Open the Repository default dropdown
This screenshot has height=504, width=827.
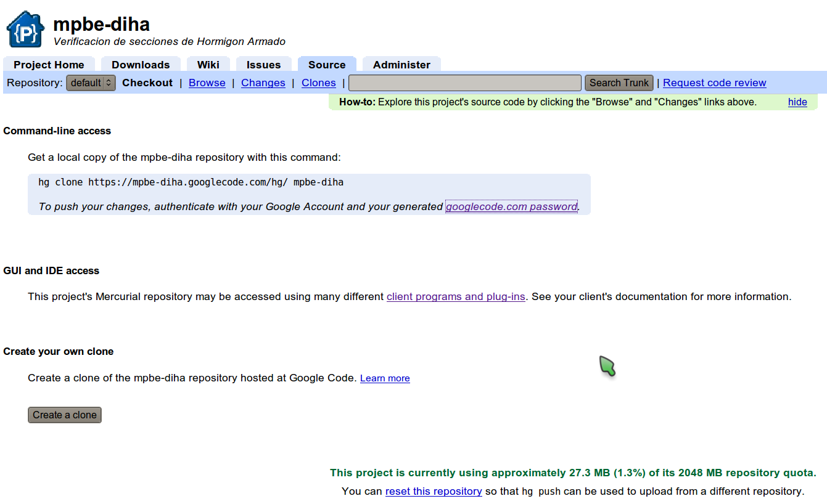91,83
